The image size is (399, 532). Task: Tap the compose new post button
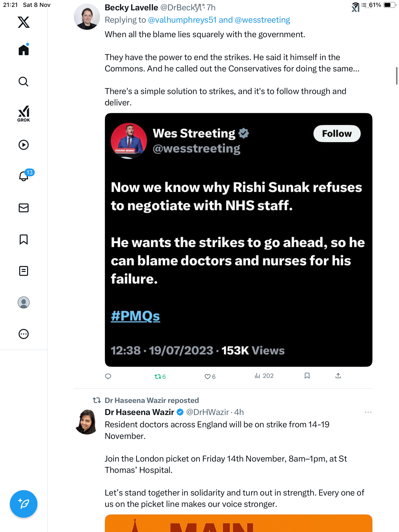coord(24,504)
